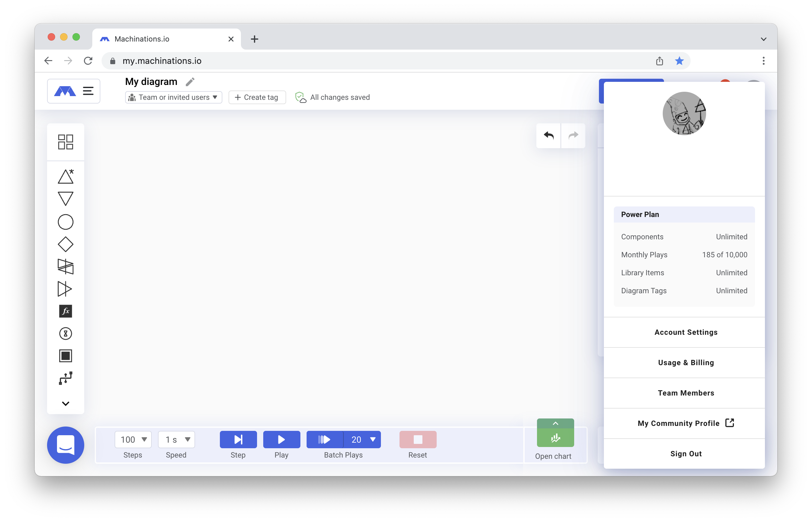
Task: Select the Delay hourglass tool
Action: pyautogui.click(x=65, y=334)
